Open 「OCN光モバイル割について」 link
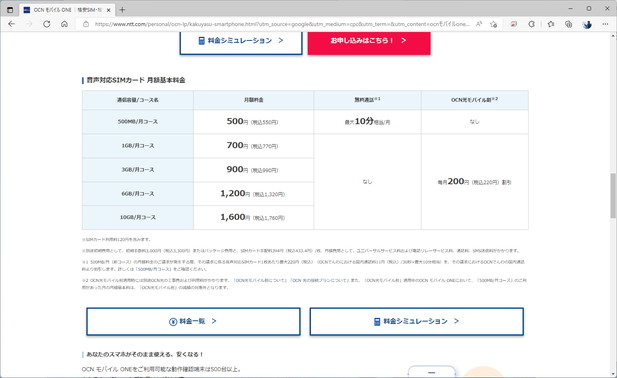Image resolution: width=617 pixels, height=378 pixels. point(260,280)
